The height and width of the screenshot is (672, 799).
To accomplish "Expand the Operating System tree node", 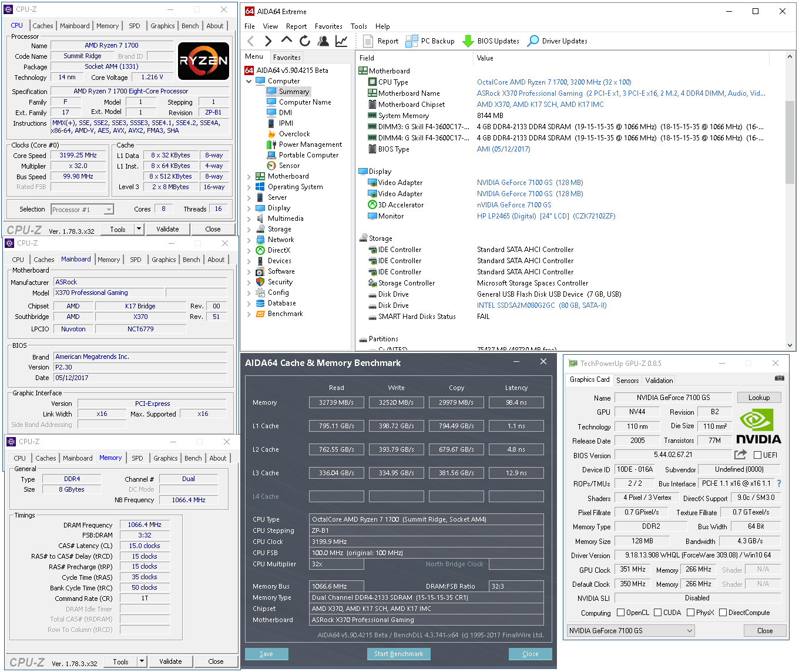I will (249, 187).
